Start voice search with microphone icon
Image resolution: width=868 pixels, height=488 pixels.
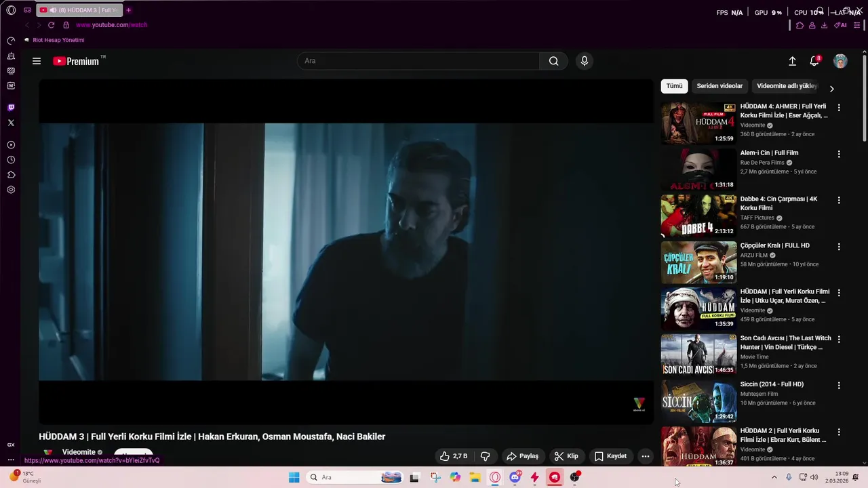585,61
